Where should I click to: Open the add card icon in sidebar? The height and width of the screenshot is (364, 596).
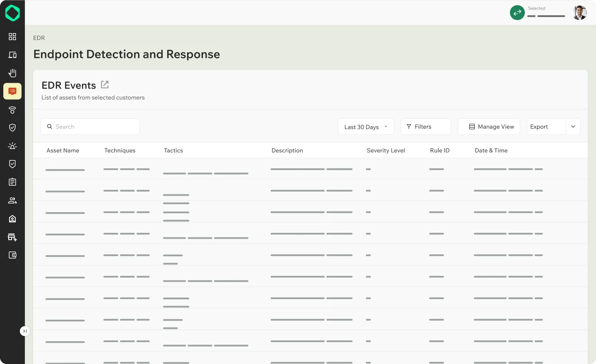coord(12,237)
